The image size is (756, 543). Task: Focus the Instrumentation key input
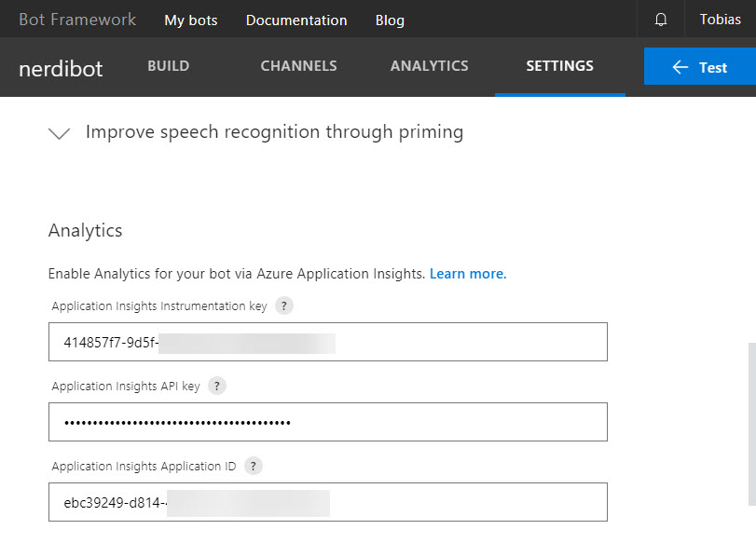328,342
